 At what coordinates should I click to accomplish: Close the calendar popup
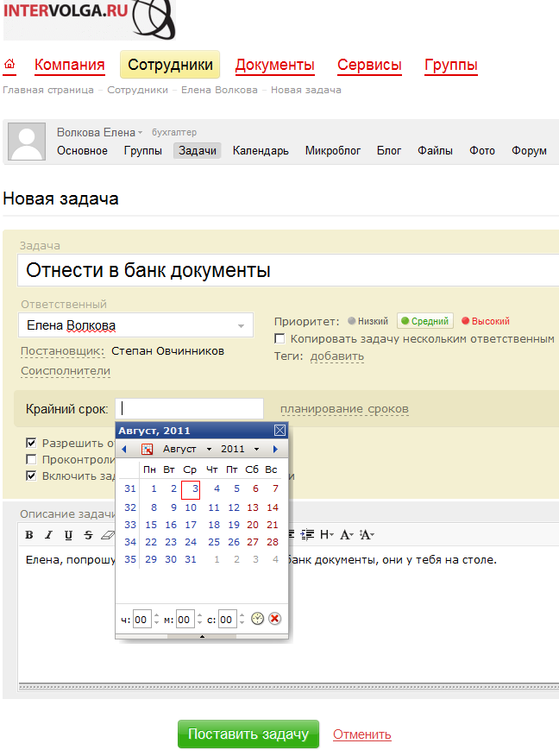tap(280, 430)
